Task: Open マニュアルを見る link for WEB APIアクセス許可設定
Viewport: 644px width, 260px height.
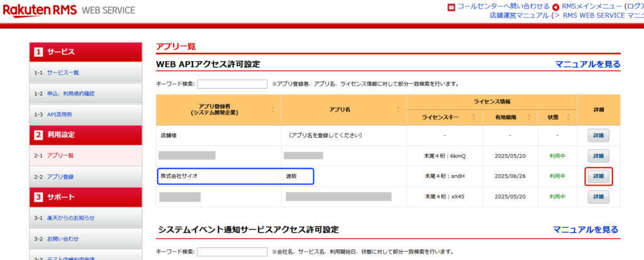Action: (x=587, y=64)
